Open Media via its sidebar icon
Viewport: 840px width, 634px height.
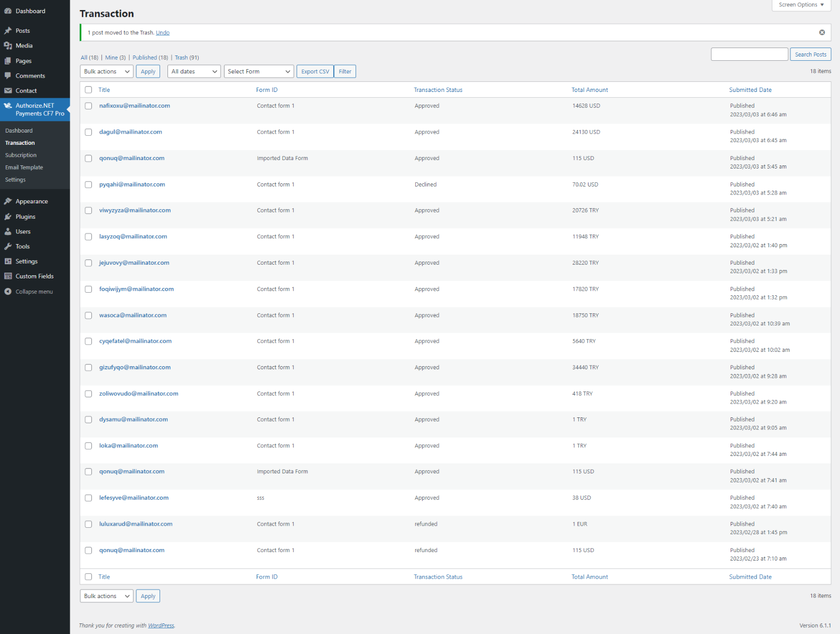[x=8, y=46]
